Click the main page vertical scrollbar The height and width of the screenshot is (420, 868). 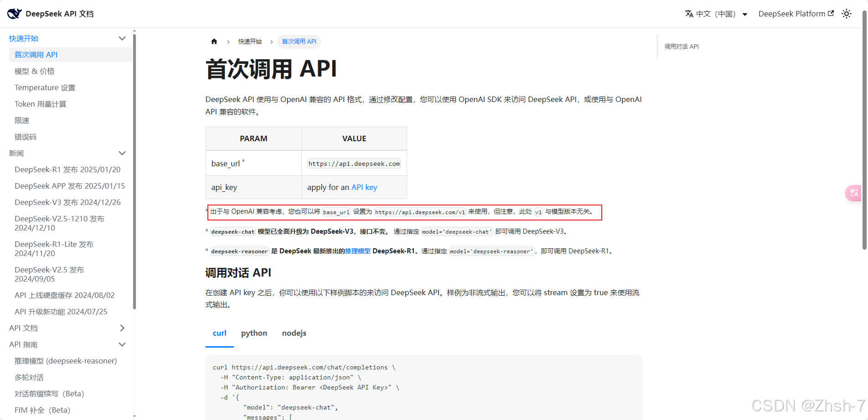tap(864, 130)
